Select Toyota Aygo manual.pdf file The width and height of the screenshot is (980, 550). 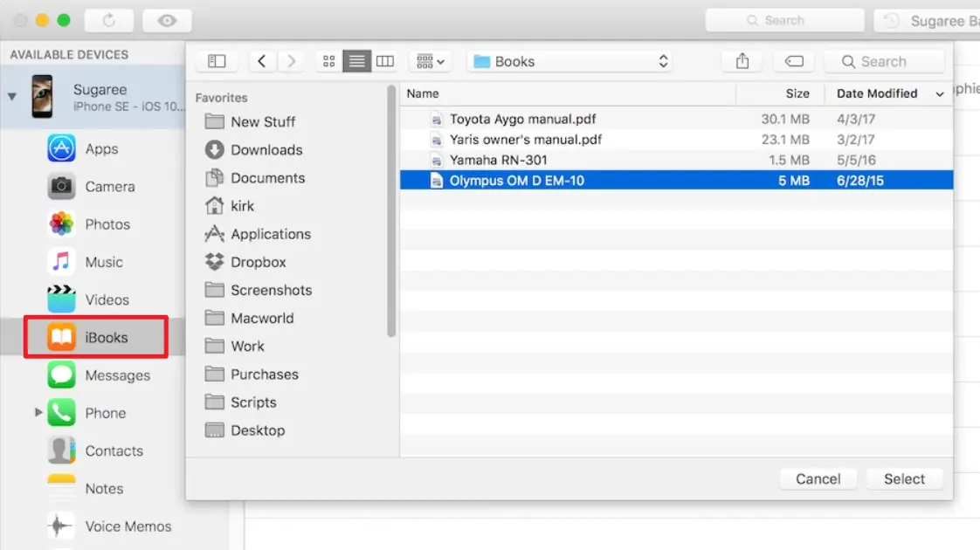click(x=676, y=119)
